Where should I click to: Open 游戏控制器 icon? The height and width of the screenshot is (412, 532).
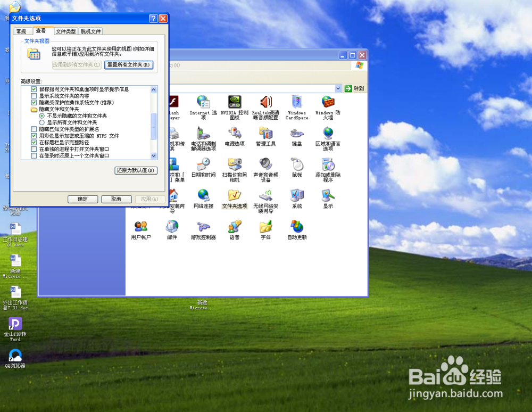[x=203, y=230]
